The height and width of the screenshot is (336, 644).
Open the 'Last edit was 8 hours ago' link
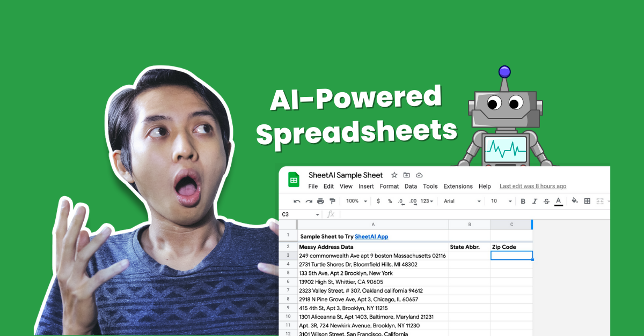[x=532, y=186]
